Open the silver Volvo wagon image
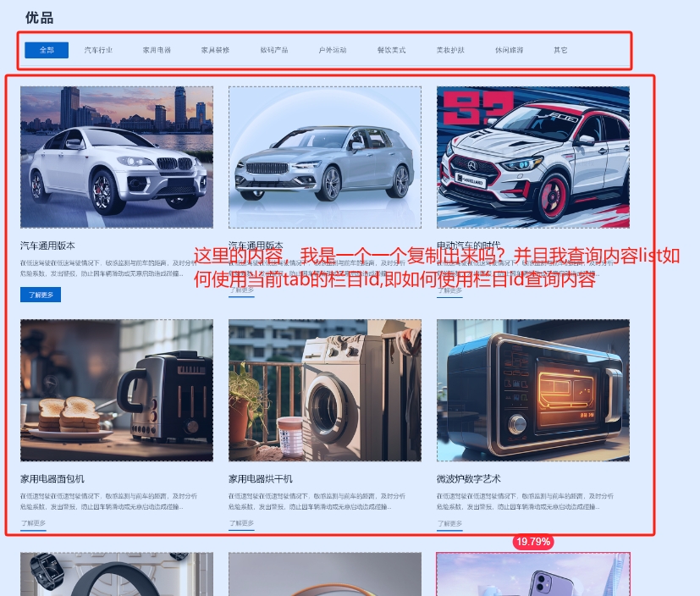Screen dimensions: 700x596 coord(325,157)
